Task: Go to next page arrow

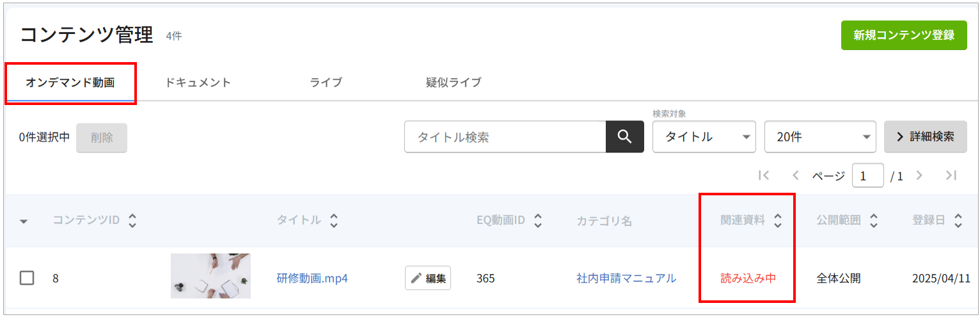Action: 919,175
